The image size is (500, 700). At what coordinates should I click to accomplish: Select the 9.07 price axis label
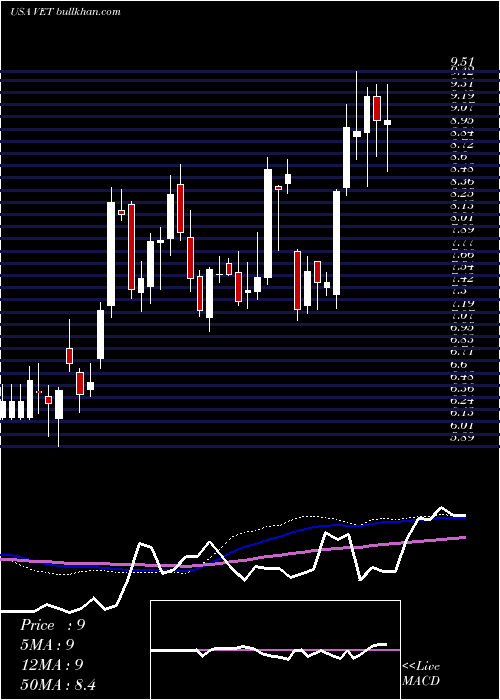point(462,108)
